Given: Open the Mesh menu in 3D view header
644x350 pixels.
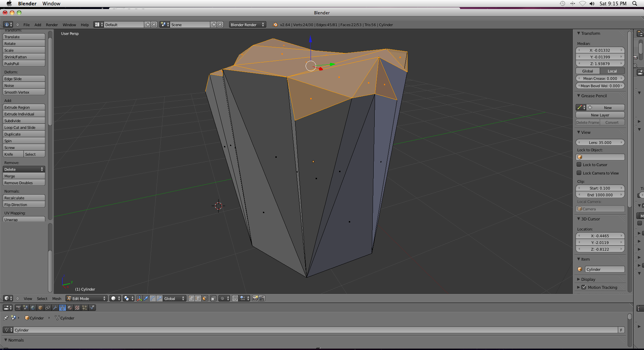Looking at the screenshot, I should click(57, 298).
